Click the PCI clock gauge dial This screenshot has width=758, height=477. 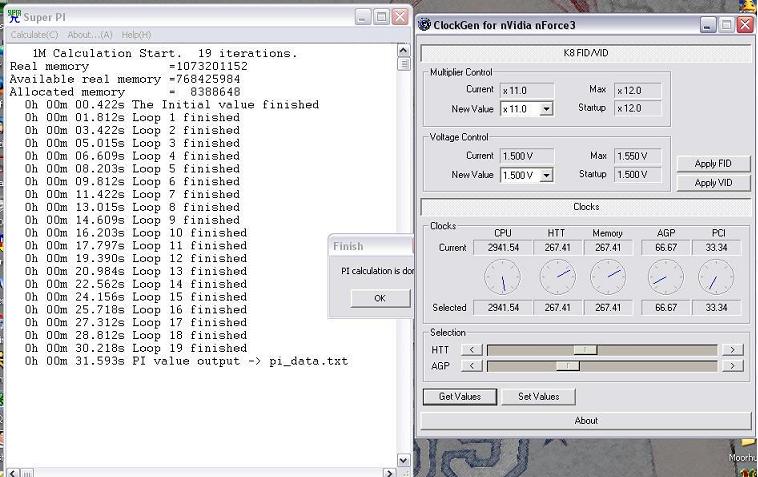[716, 277]
